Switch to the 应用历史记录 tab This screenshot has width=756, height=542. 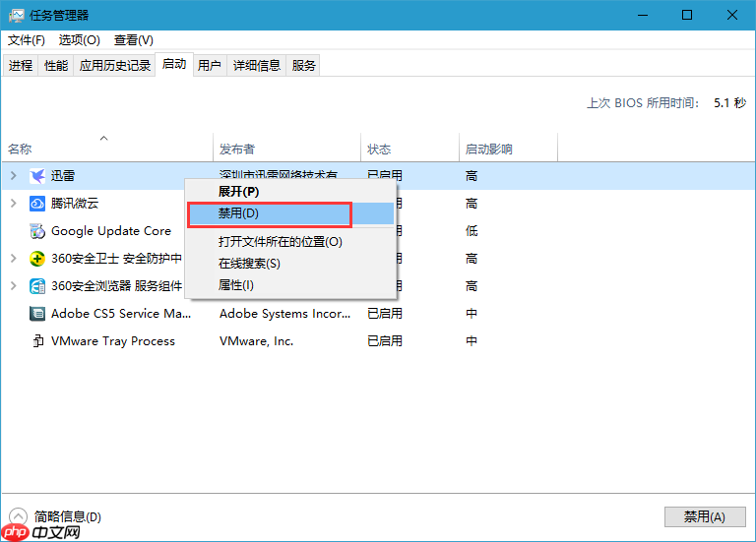pyautogui.click(x=115, y=65)
